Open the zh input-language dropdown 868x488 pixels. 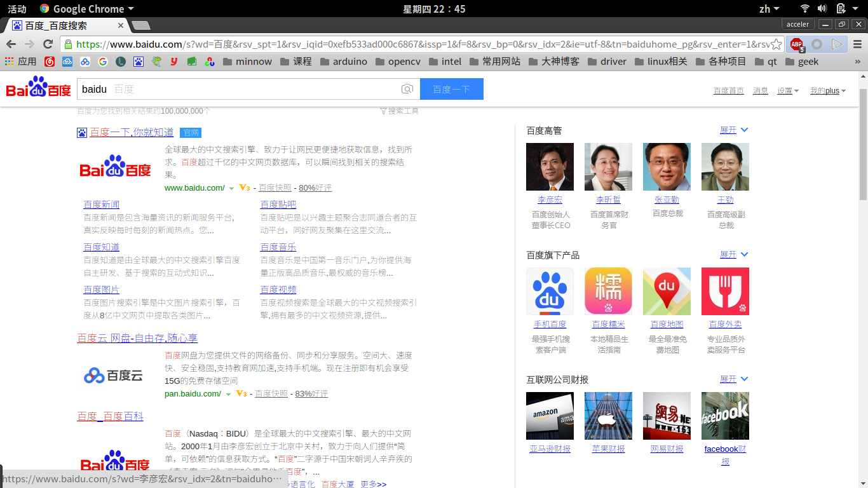(x=769, y=9)
